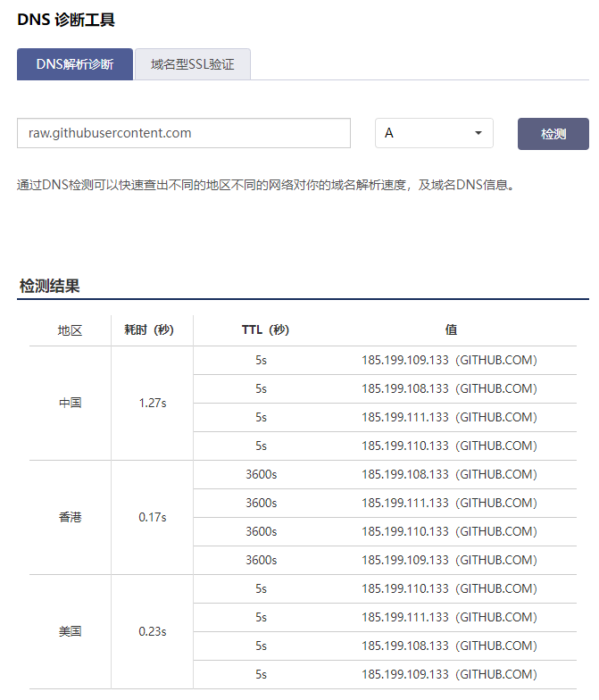Select the TTL (秒) column header
This screenshot has height=700, width=599.
click(x=265, y=330)
